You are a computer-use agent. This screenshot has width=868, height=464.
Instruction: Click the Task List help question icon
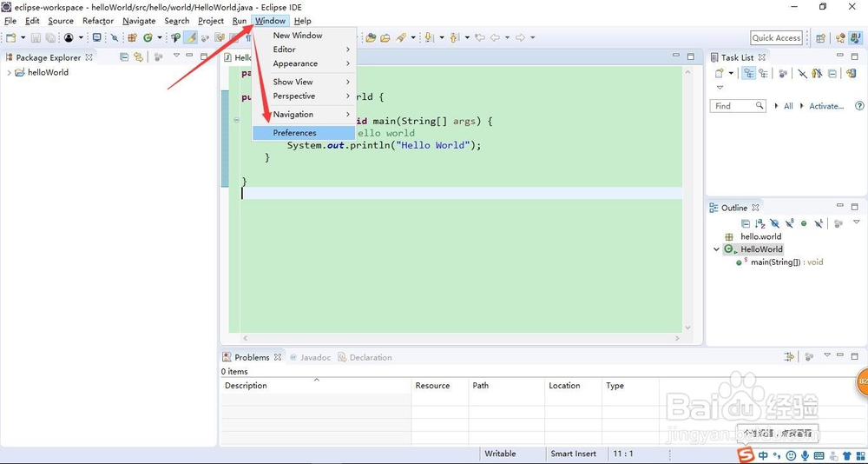pyautogui.click(x=859, y=105)
